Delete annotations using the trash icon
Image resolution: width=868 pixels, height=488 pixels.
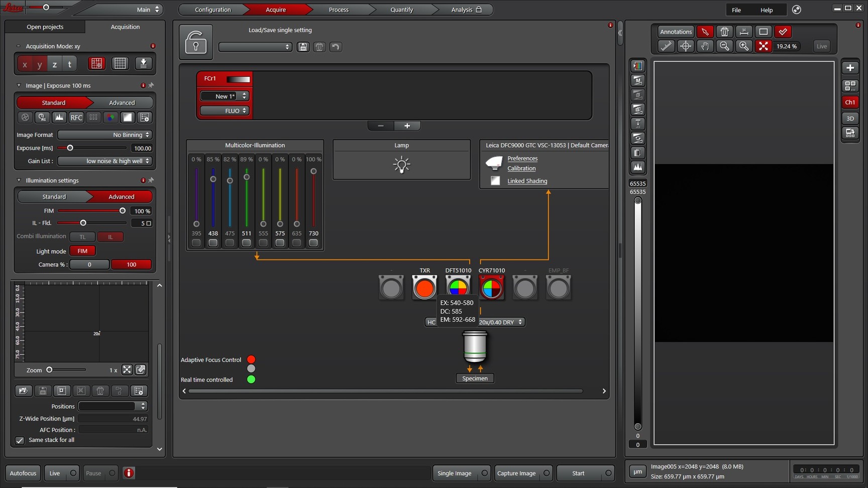724,32
